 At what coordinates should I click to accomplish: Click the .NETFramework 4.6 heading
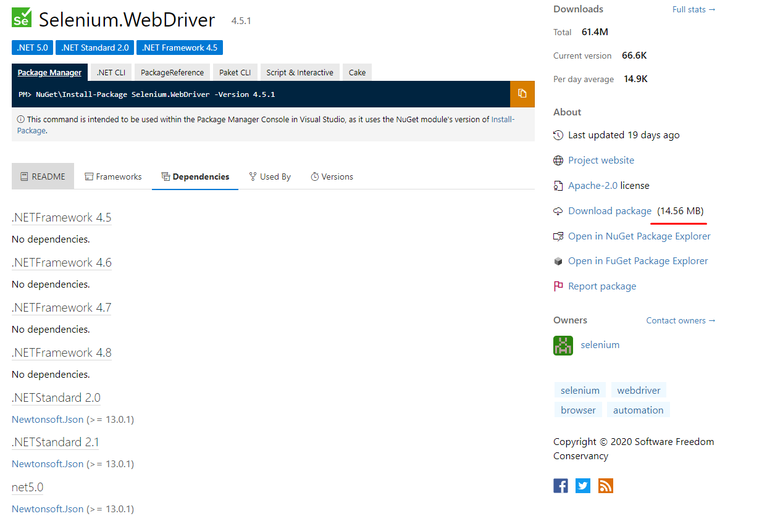62,262
